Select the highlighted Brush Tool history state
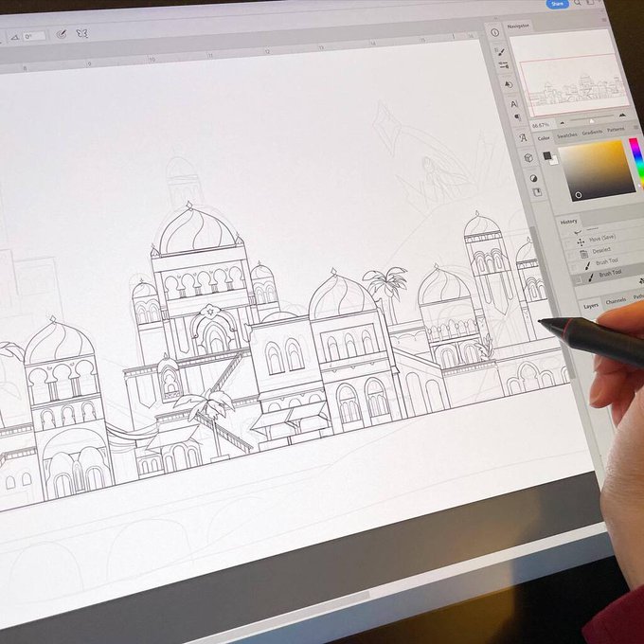Viewport: 644px width, 644px height. click(608, 275)
